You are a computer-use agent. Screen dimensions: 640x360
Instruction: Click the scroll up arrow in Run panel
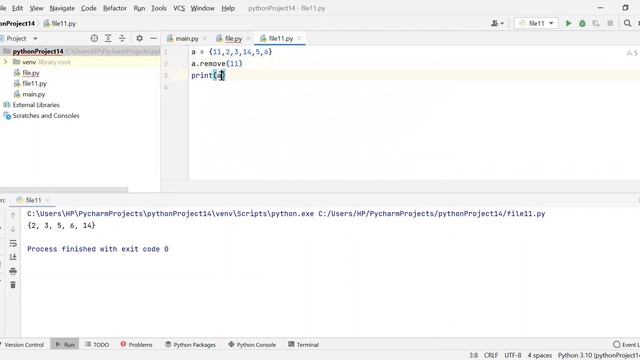(13, 215)
